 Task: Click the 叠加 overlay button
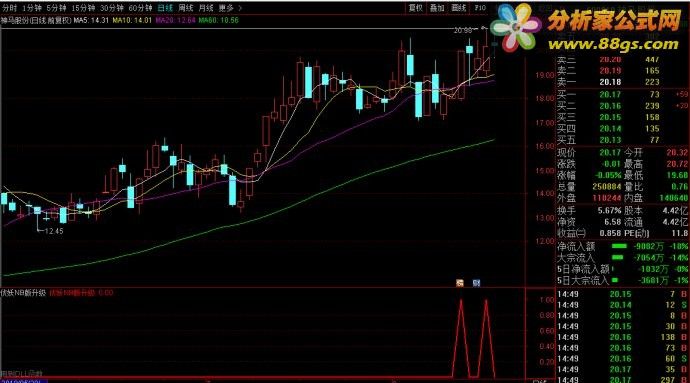coord(437,8)
